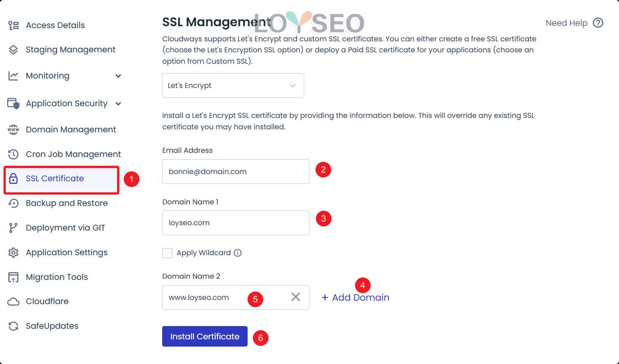The width and height of the screenshot is (619, 364).
Task: Click the Apply Wildcard info icon
Action: pyautogui.click(x=238, y=253)
